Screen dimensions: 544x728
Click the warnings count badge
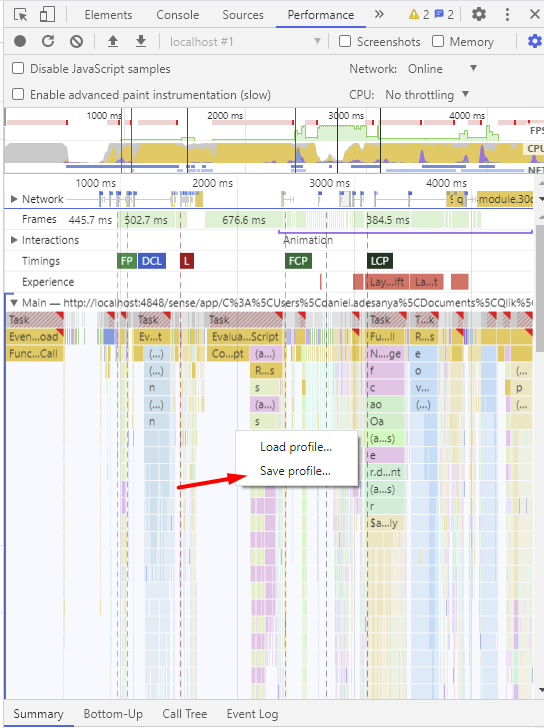(419, 14)
